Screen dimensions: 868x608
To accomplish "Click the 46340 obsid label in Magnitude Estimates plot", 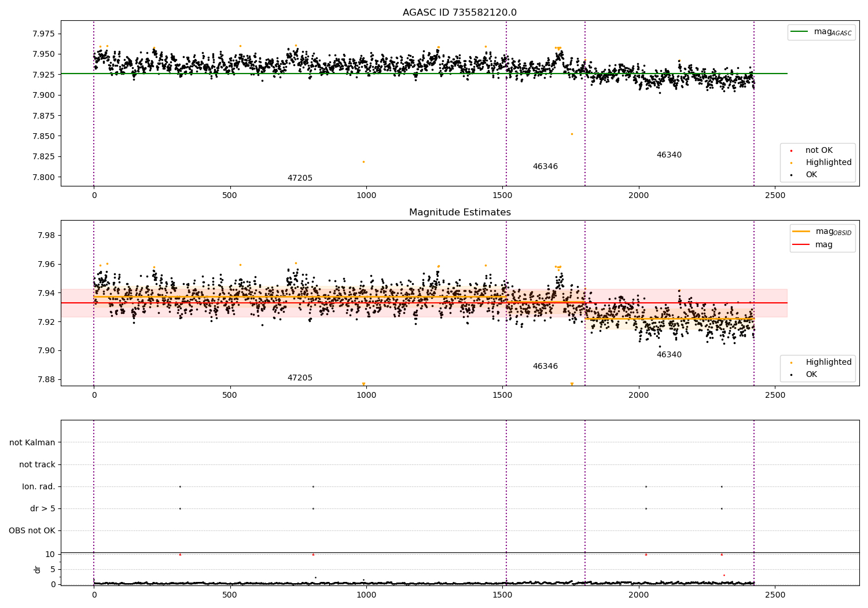I will (x=669, y=355).
